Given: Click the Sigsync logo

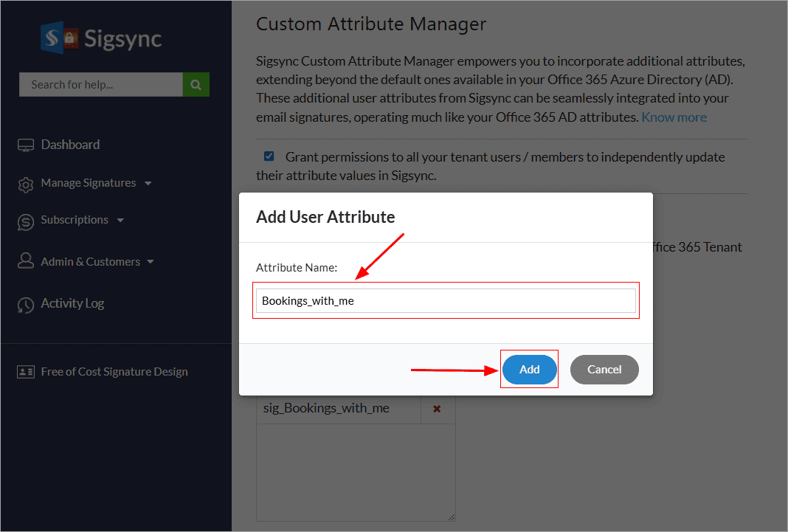Looking at the screenshot, I should [101, 38].
